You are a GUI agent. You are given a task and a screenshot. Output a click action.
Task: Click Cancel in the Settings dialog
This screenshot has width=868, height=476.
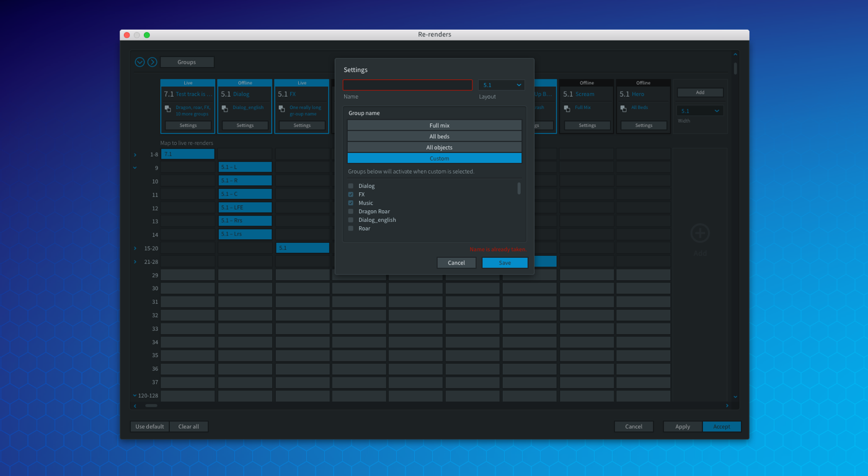(456, 263)
